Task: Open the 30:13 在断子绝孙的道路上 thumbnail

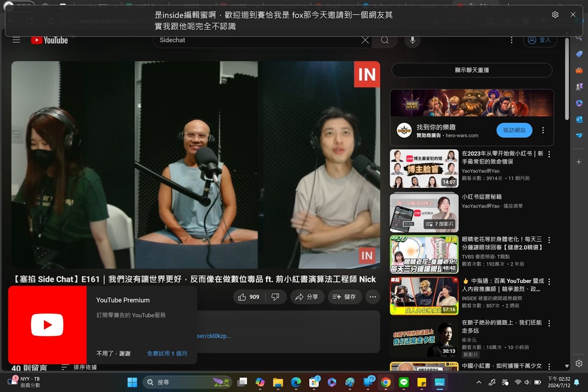Action: click(424, 338)
